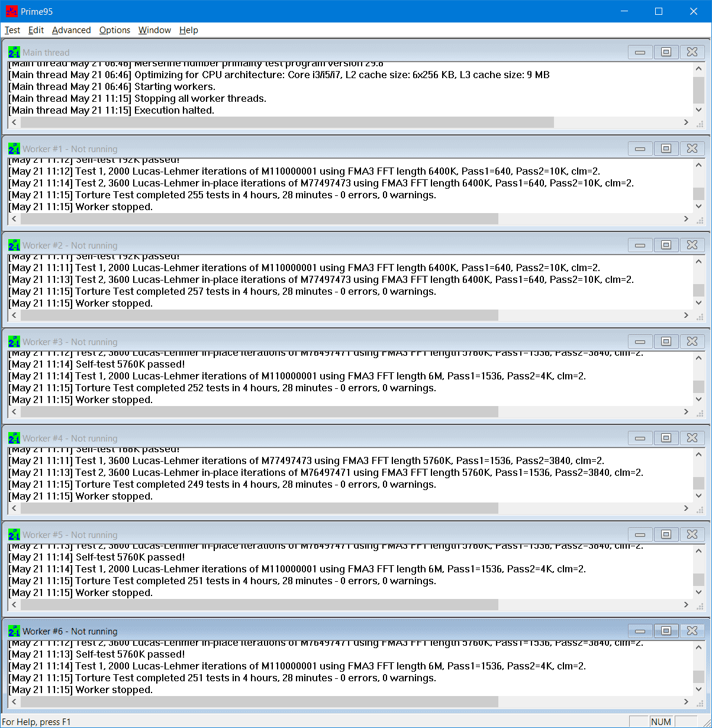The image size is (712, 728).
Task: Click the Main thread horizontal scroll-right arrow
Action: coord(687,123)
